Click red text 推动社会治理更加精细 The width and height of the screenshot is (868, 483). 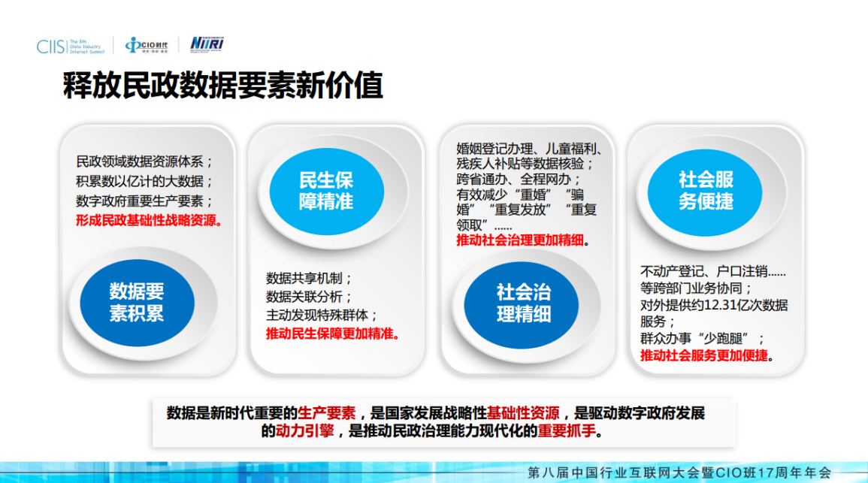[522, 241]
